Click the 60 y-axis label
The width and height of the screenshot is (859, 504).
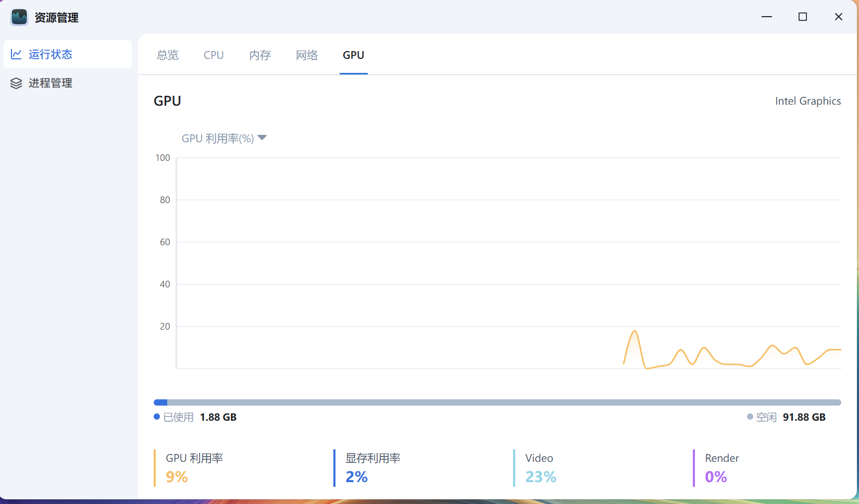(x=165, y=242)
